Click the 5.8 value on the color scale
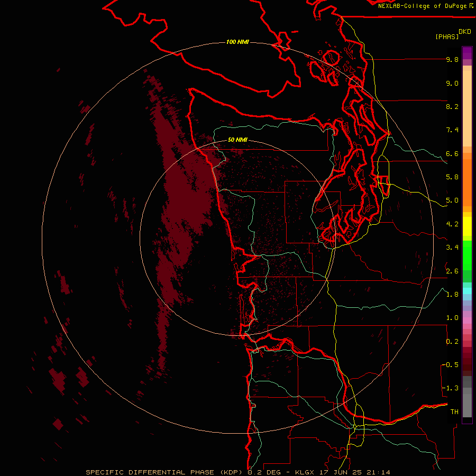476x476 pixels. pyautogui.click(x=452, y=177)
